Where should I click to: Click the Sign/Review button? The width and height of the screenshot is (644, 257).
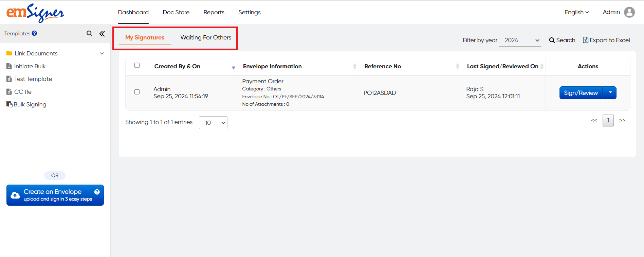pos(581,93)
